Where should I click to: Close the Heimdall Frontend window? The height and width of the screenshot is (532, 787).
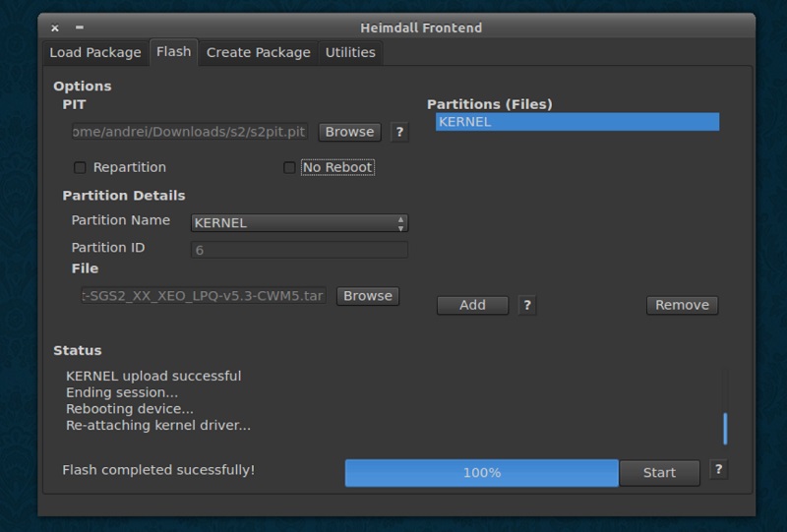(55, 29)
